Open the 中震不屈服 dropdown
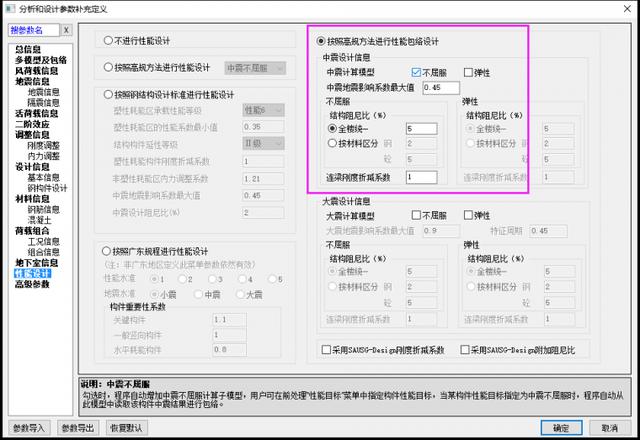640x440 pixels. click(x=255, y=68)
